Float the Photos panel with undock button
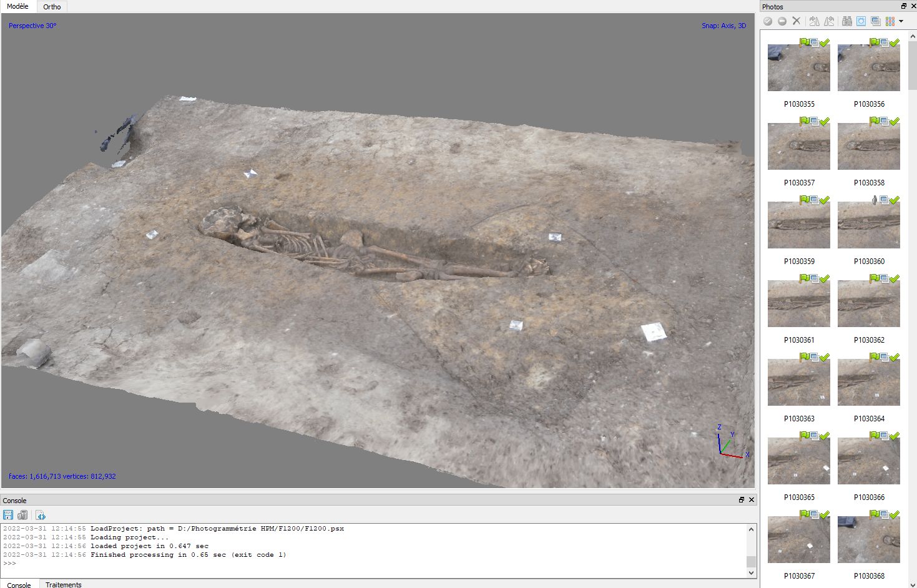 (903, 6)
